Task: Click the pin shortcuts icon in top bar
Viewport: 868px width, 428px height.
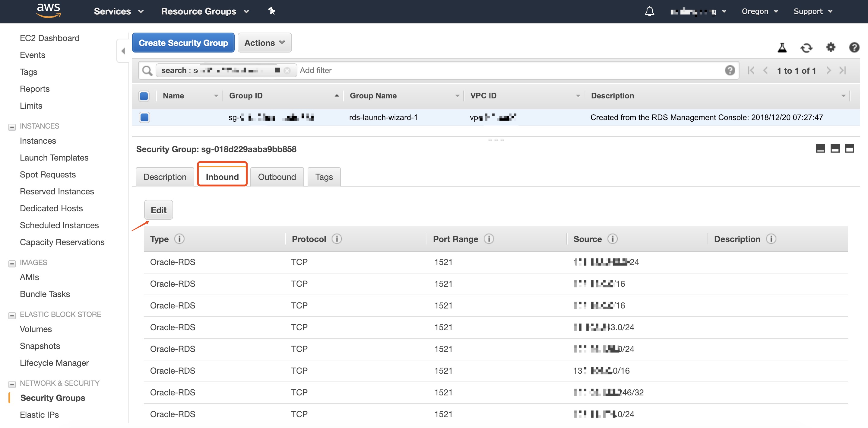Action: (271, 11)
